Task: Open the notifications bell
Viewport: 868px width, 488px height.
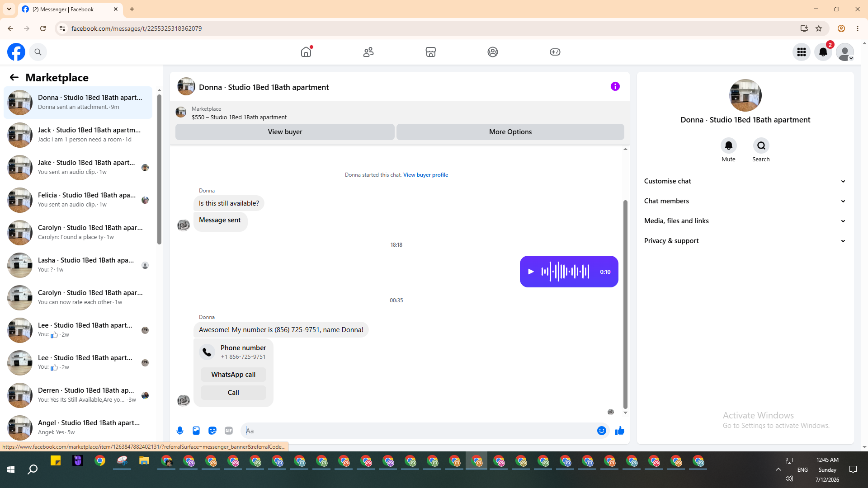Action: (823, 52)
